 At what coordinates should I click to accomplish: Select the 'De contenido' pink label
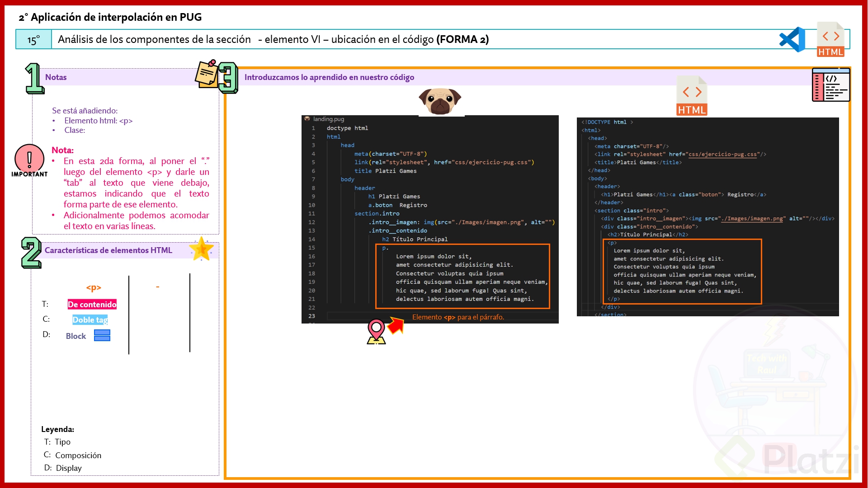tap(92, 305)
